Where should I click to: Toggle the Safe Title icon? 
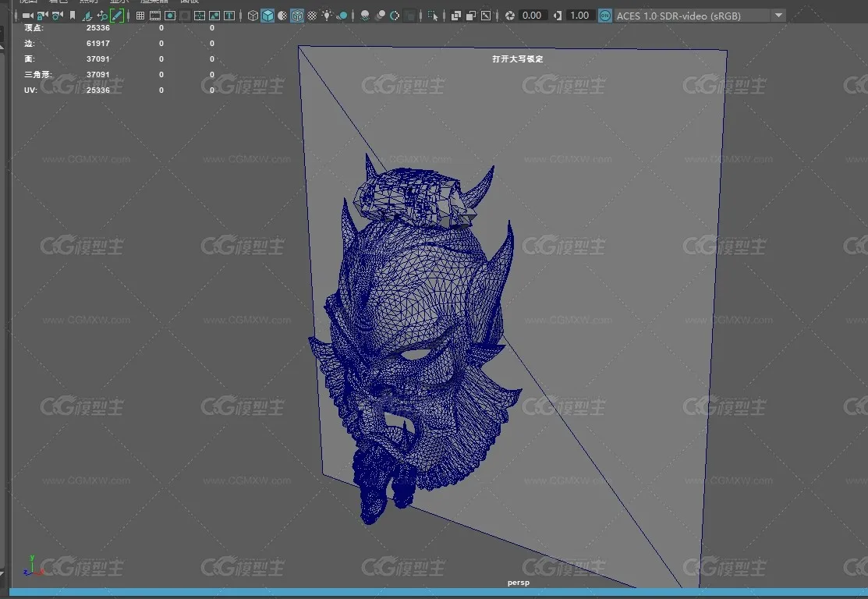point(229,16)
